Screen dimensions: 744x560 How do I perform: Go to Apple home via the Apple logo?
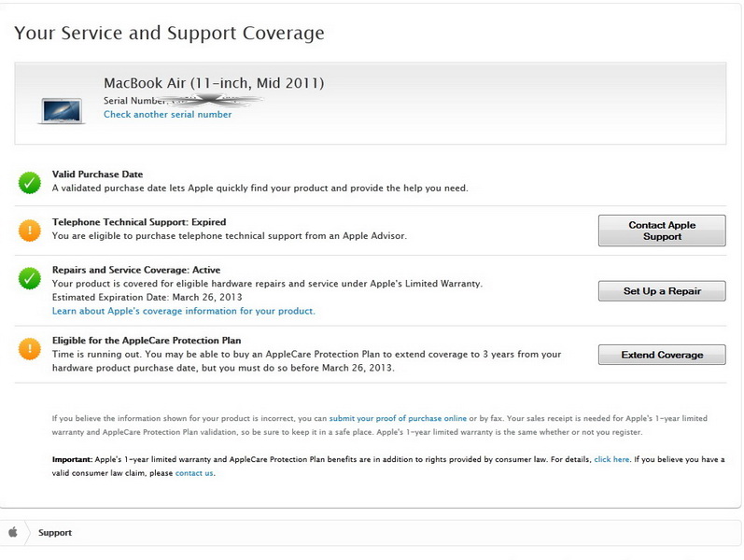13,532
